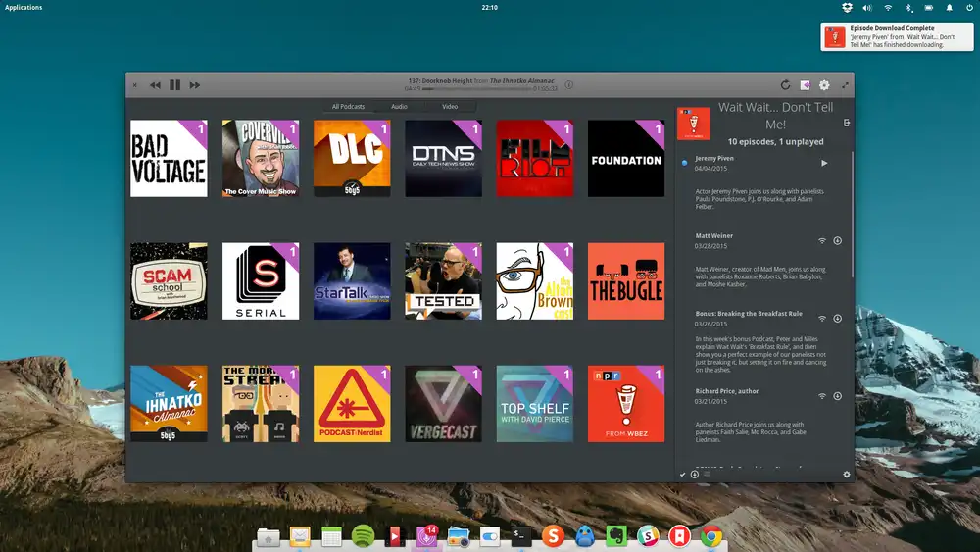Viewport: 980px width, 552px height.
Task: Hide the episode sidebar panel icon
Action: tap(847, 123)
